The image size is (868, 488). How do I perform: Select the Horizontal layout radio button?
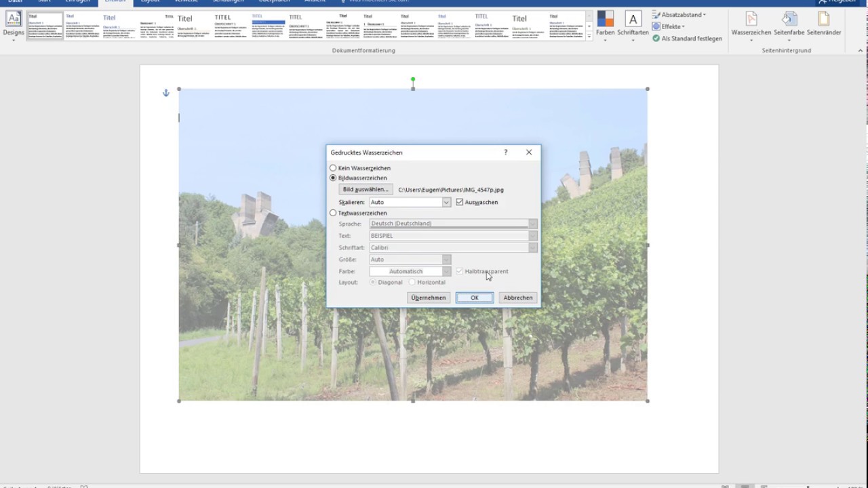[x=412, y=282]
